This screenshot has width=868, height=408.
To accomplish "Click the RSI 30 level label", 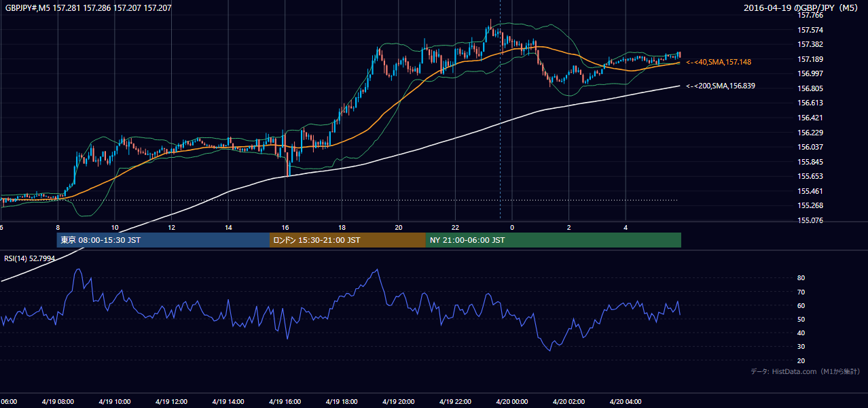I will (x=801, y=347).
